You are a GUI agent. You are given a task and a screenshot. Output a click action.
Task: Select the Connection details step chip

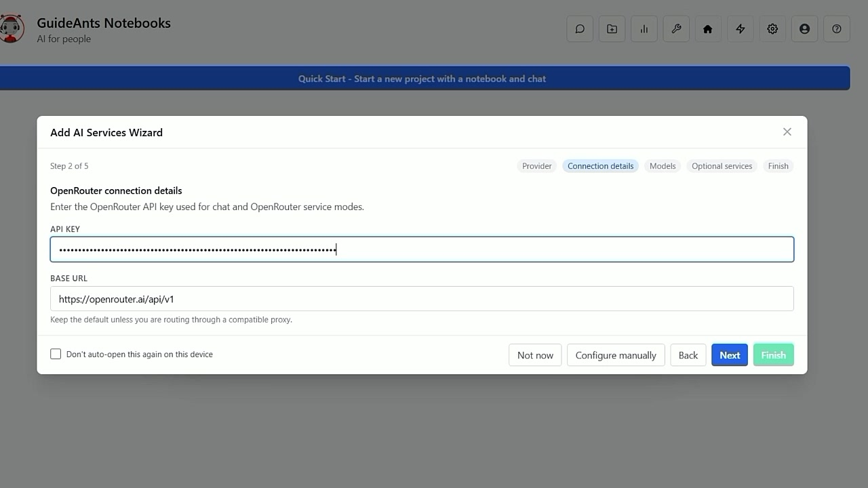click(601, 166)
